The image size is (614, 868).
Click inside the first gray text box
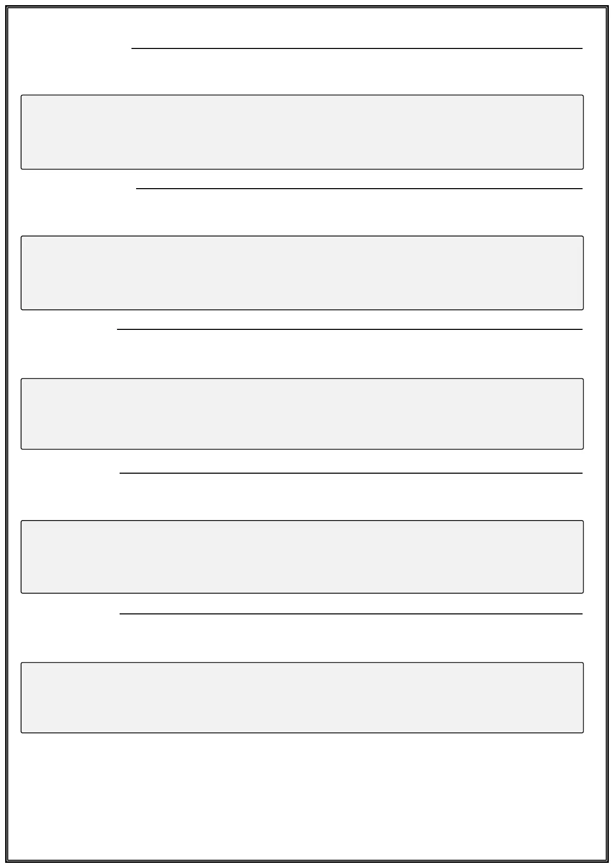pyautogui.click(x=302, y=132)
